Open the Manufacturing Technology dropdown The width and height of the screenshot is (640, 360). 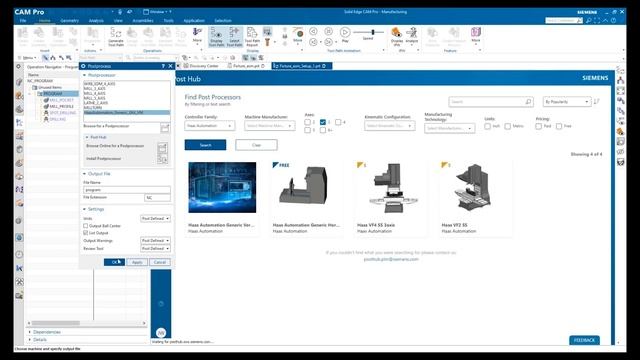point(450,128)
